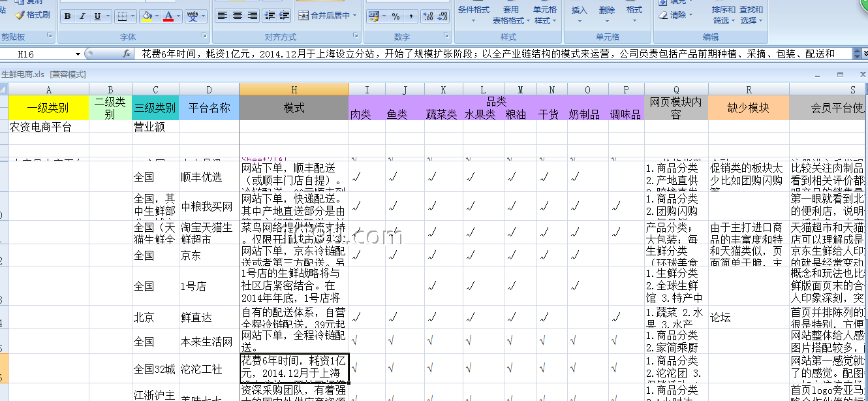868x401 pixels.
Task: Select the 鲜直达 cell
Action: point(209,317)
